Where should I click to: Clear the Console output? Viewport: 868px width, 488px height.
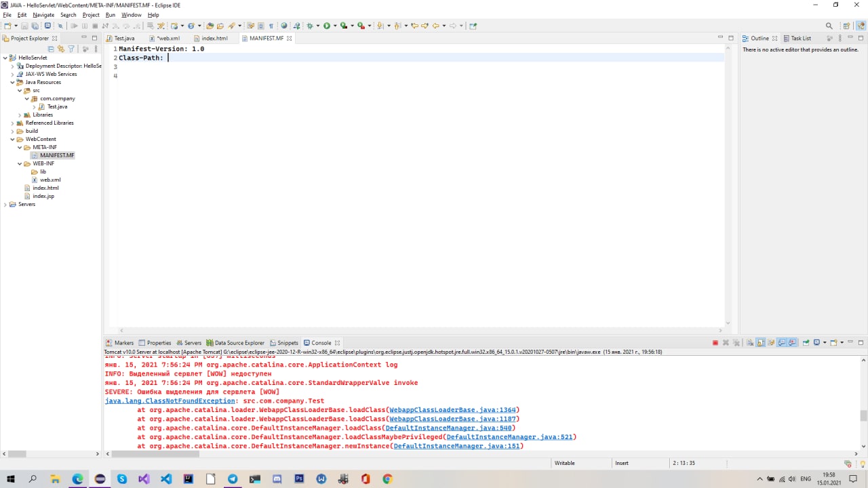[751, 343]
